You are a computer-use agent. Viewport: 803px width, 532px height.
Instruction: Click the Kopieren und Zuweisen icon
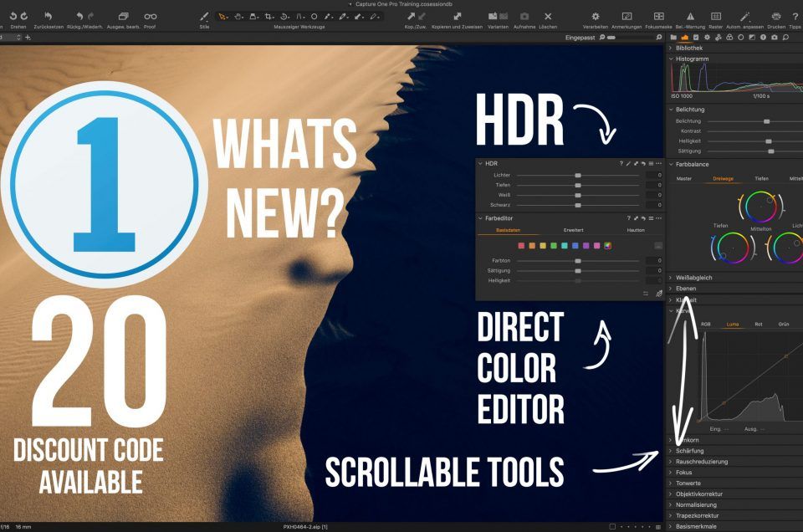457,17
